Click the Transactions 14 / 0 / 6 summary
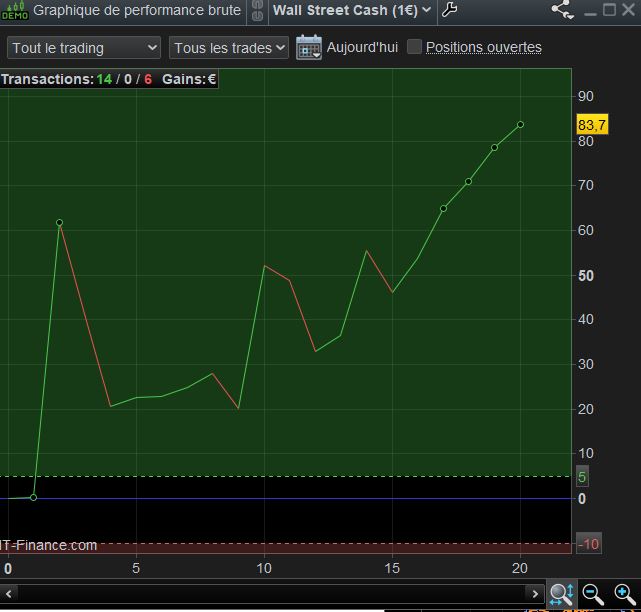641x612 pixels. (76, 79)
